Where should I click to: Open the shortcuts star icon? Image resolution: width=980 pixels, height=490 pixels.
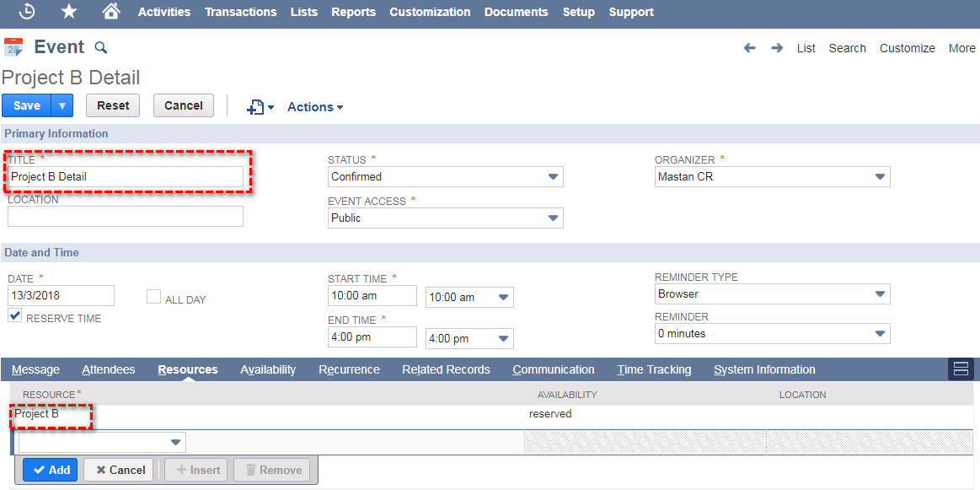coord(68,12)
